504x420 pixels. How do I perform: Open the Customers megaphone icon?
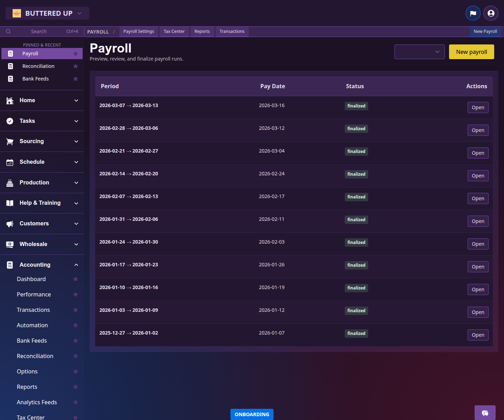point(9,224)
